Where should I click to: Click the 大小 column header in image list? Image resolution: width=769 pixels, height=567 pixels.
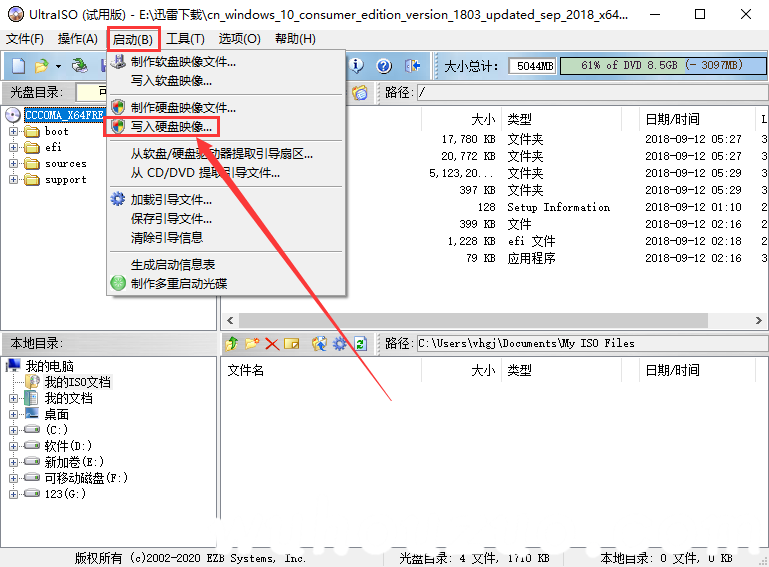coord(483,119)
